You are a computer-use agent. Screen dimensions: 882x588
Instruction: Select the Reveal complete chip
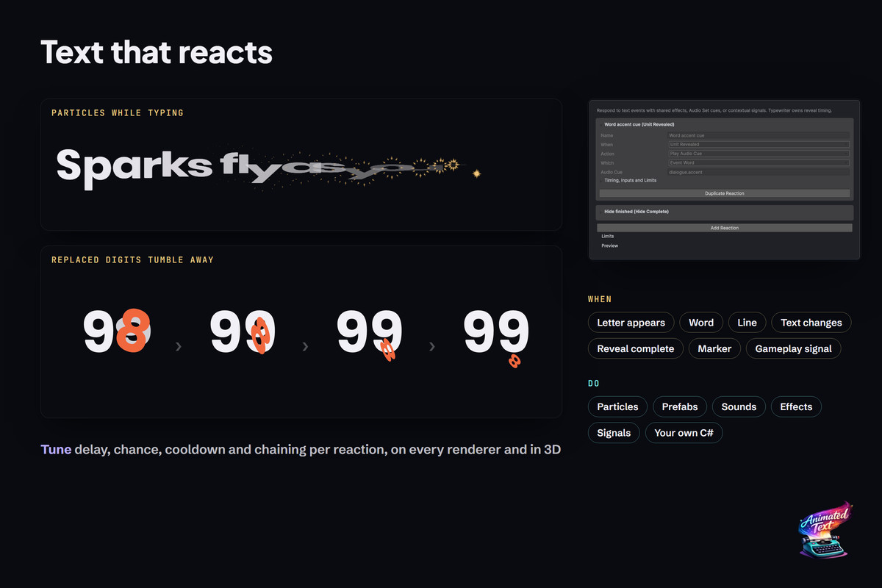point(636,348)
